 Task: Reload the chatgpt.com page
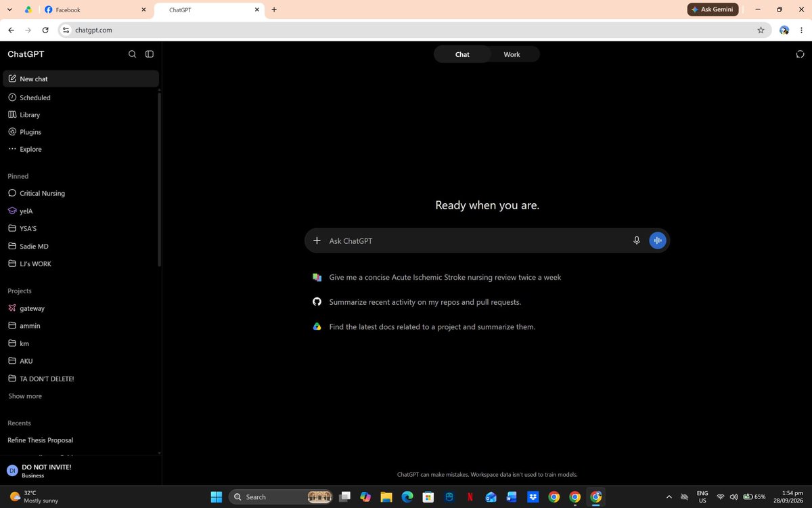(45, 30)
